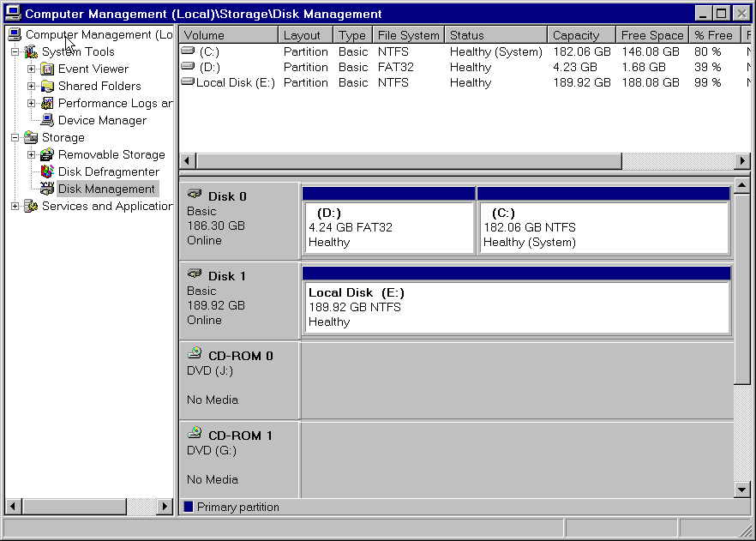Click the drive icon beside Local Disk (E:) row

click(188, 81)
